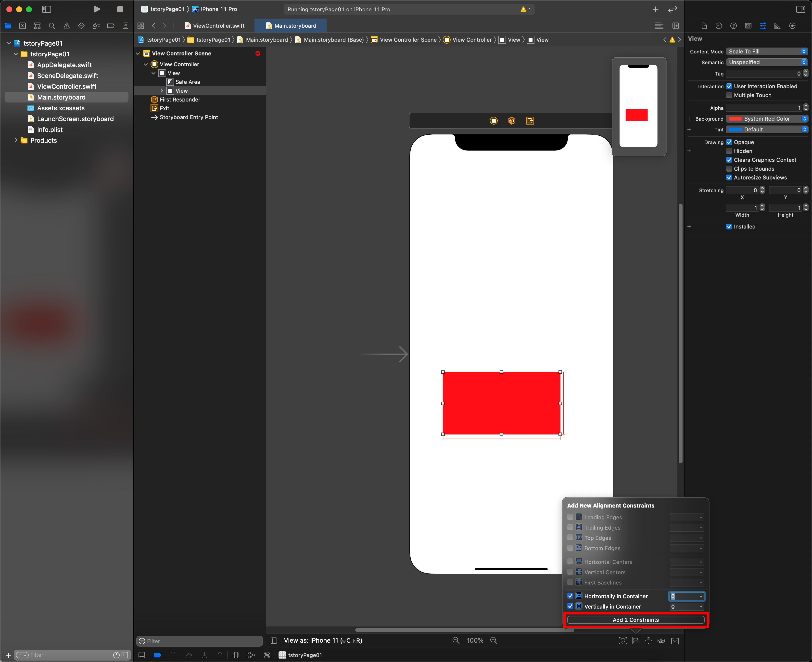Screen dimensions: 812x662
Task: Open the Attributes inspector icon
Action: [762, 26]
